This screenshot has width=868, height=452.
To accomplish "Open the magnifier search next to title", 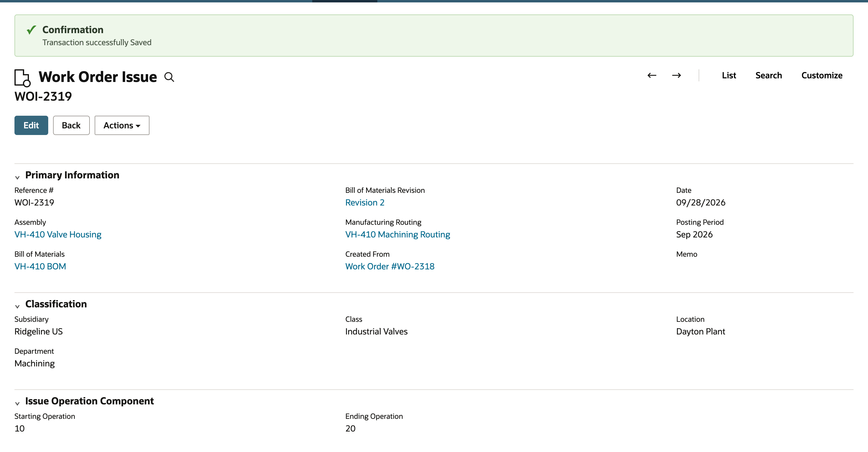I will 169,77.
